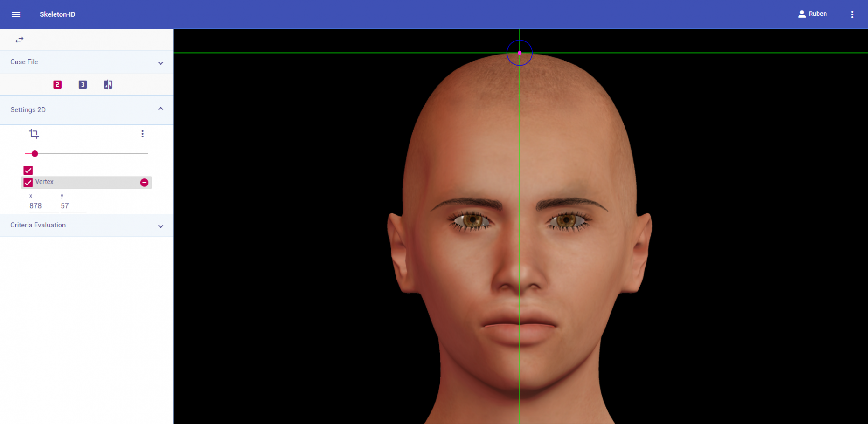Click the Vertex y coordinate field

coord(73,206)
